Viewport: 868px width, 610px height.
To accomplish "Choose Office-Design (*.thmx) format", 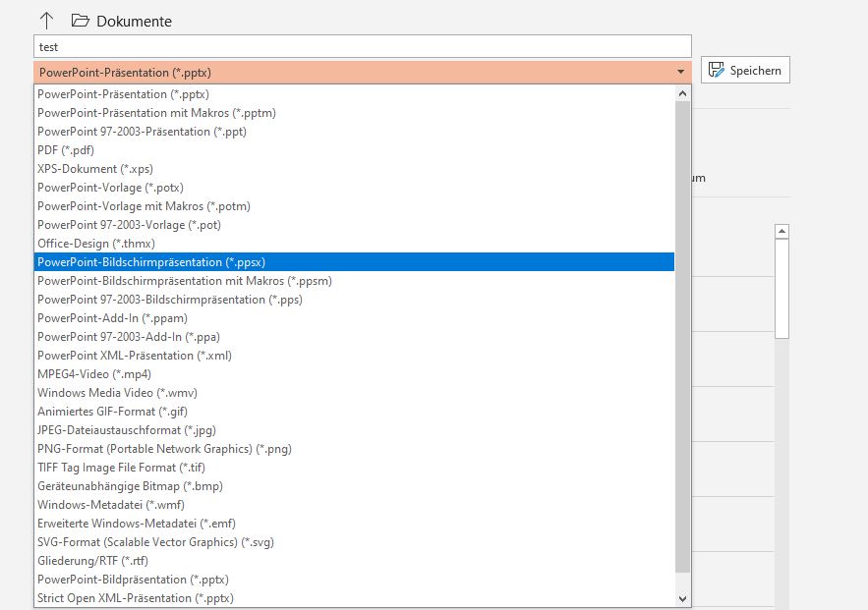I will click(x=354, y=244).
